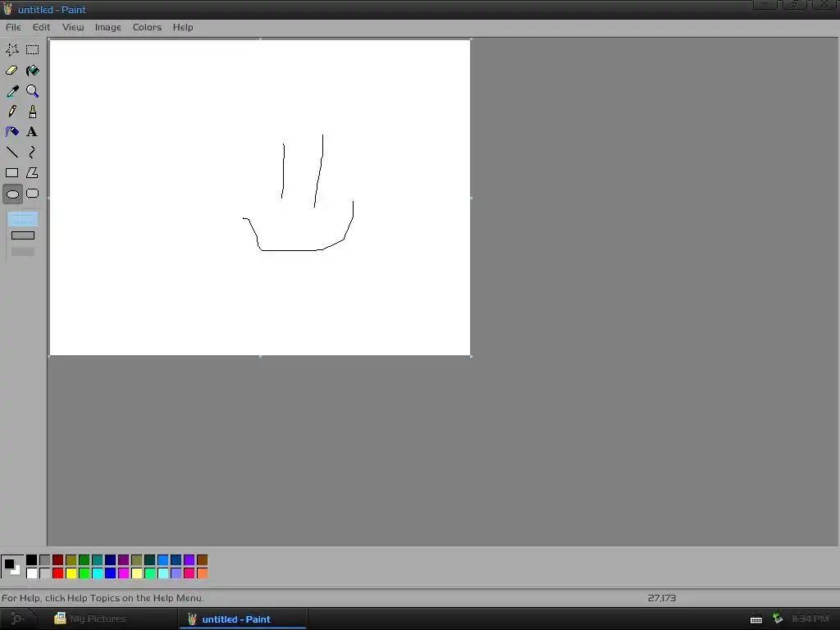This screenshot has height=630, width=840.
Task: Open the Help menu
Action: (183, 27)
